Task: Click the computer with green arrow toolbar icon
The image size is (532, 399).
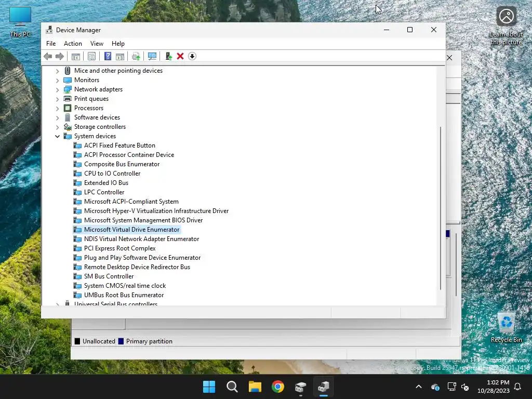Action: (x=169, y=56)
